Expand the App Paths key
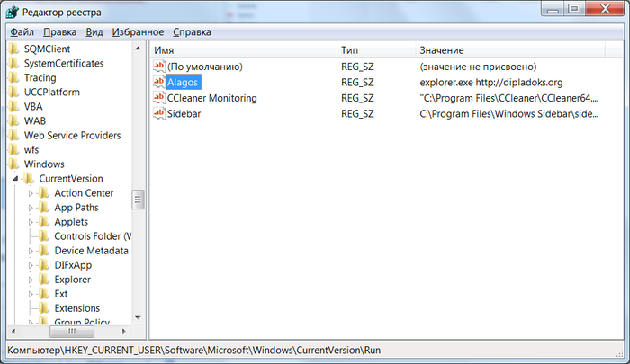Viewport: 630px width, 364px height. pyautogui.click(x=31, y=208)
